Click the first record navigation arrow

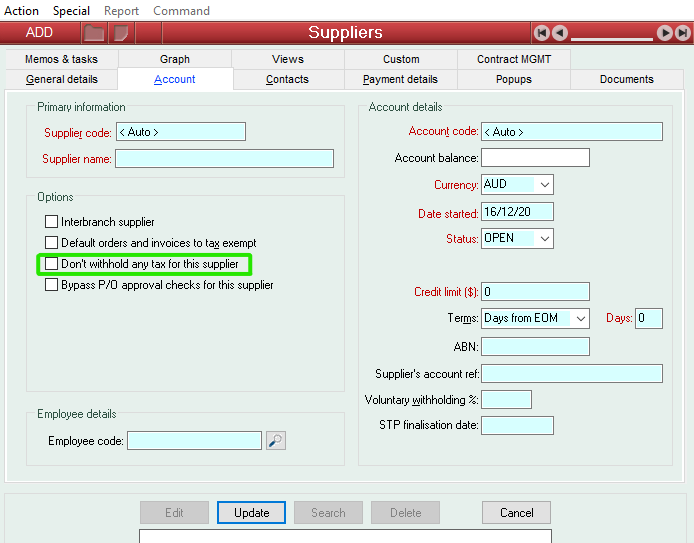tap(541, 33)
